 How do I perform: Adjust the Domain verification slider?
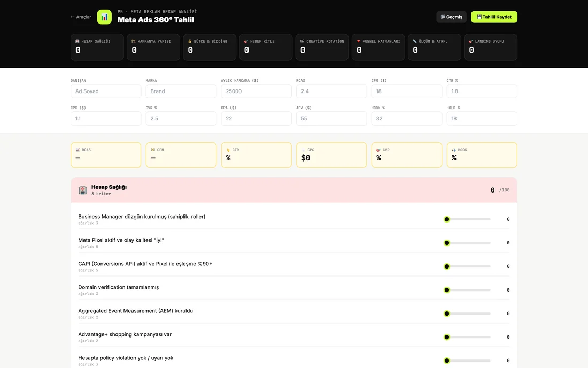(467, 290)
